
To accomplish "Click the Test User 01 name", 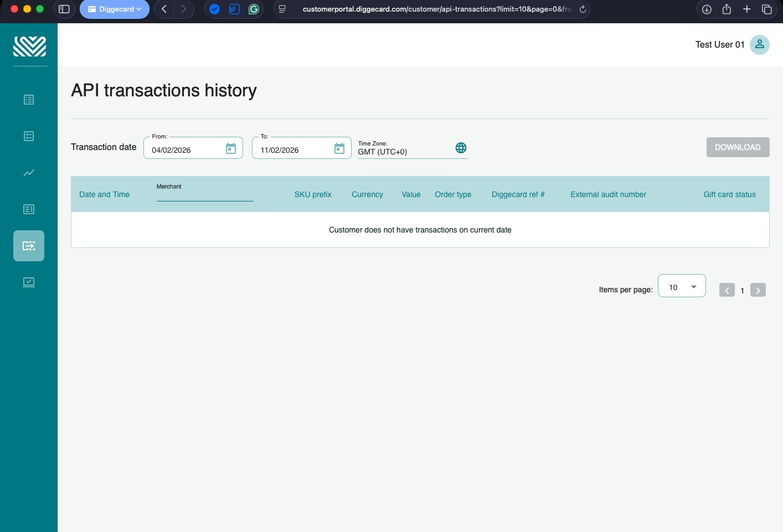I will (720, 45).
